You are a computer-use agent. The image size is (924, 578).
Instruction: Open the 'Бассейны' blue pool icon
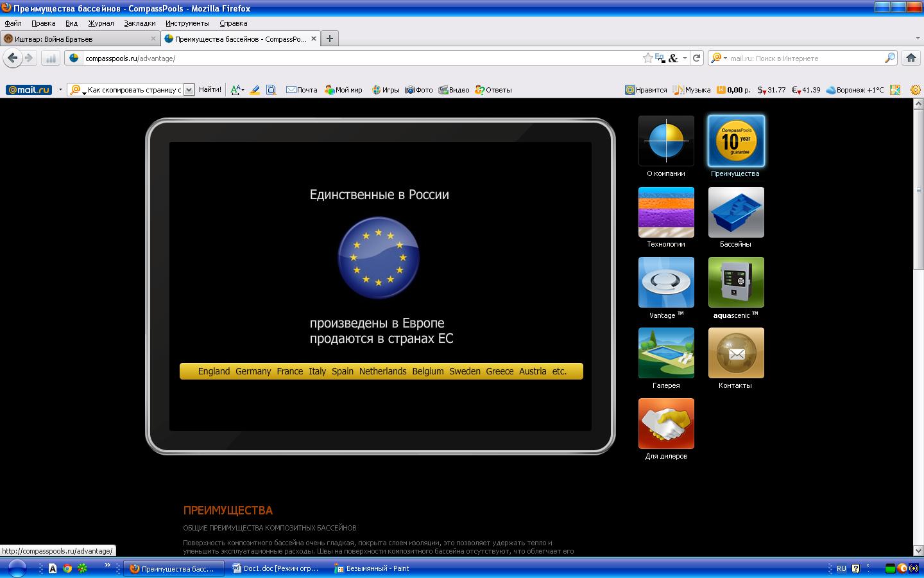coord(736,212)
